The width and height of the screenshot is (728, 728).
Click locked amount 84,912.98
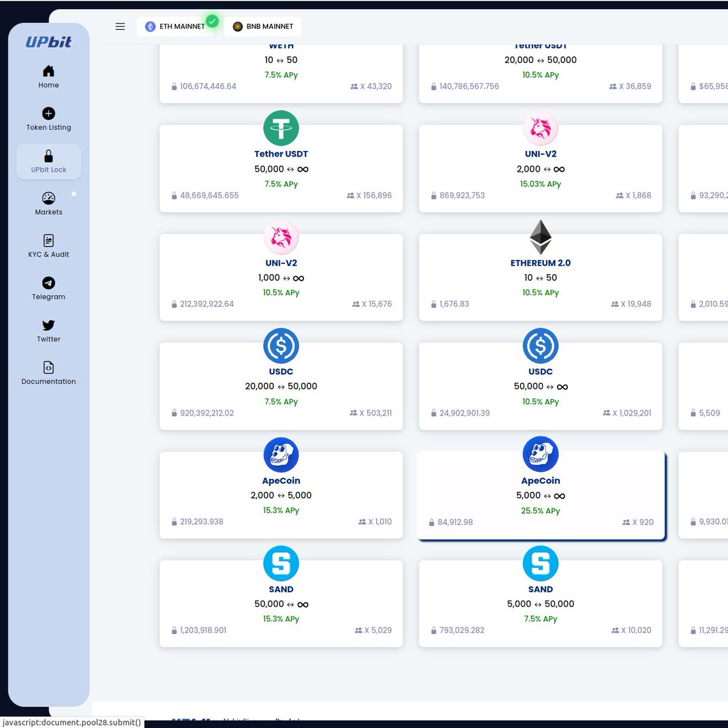[x=455, y=522]
